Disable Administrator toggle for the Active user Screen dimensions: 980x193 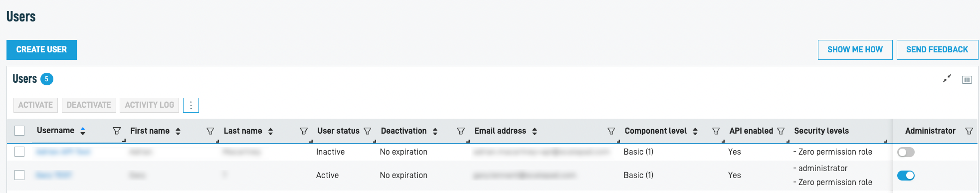click(x=906, y=175)
